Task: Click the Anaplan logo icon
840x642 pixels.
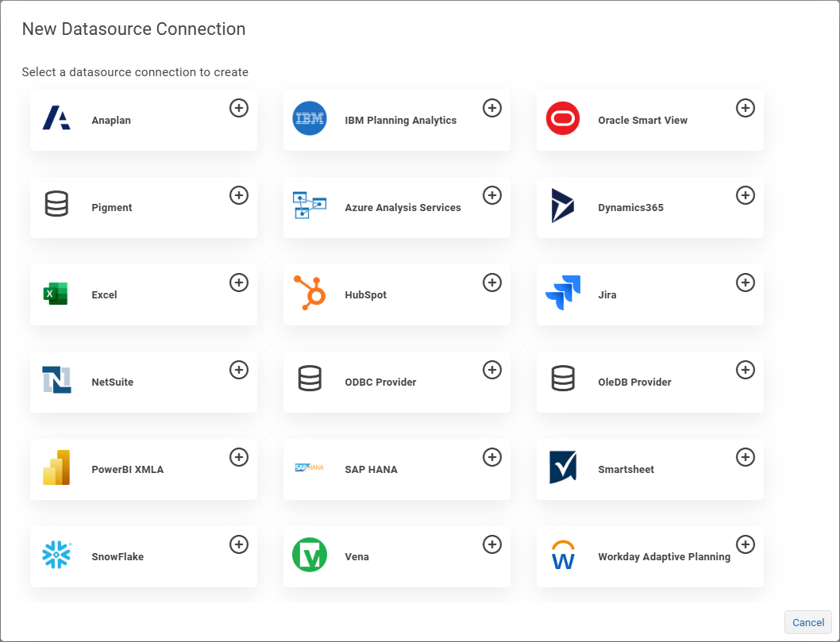Action: [56, 119]
